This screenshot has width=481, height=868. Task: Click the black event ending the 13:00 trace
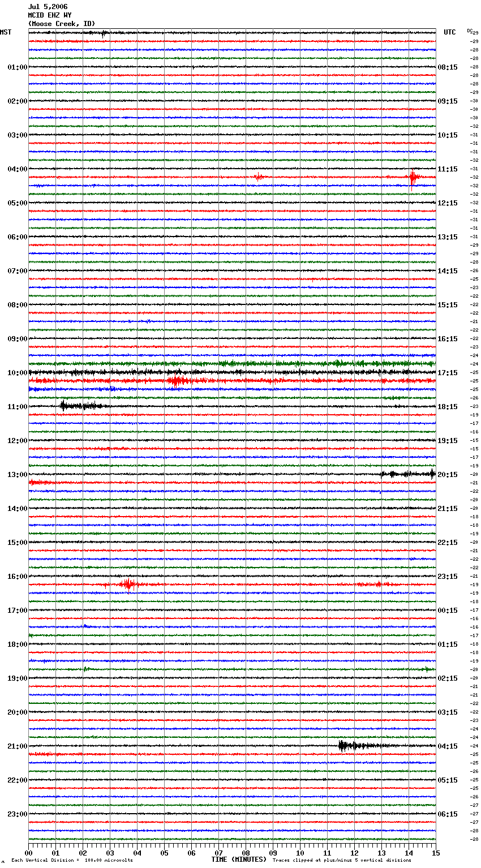tap(409, 474)
